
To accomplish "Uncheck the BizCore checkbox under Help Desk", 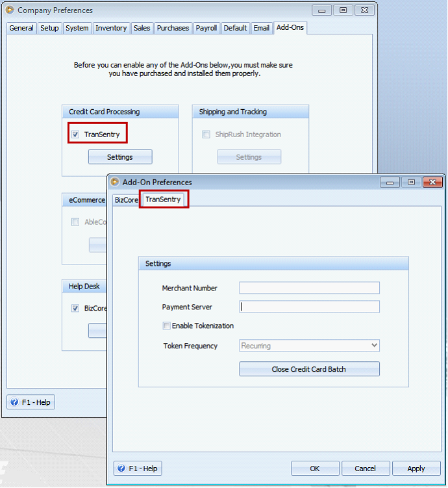I will (x=75, y=308).
